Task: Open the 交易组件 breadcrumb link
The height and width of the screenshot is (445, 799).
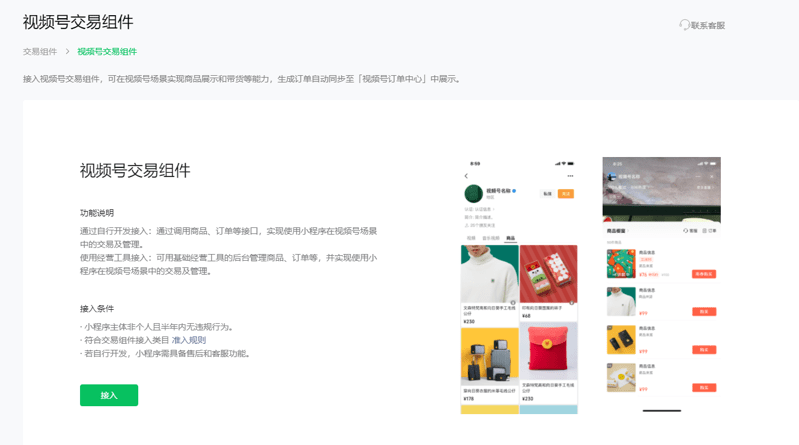Action: [40, 51]
